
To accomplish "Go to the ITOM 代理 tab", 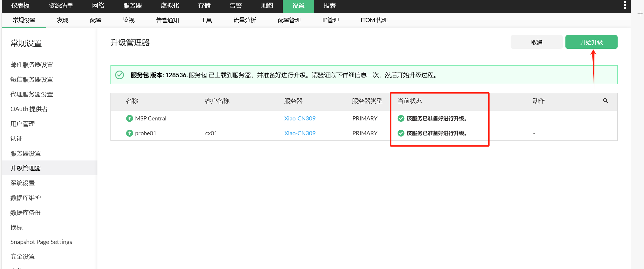I will [374, 20].
